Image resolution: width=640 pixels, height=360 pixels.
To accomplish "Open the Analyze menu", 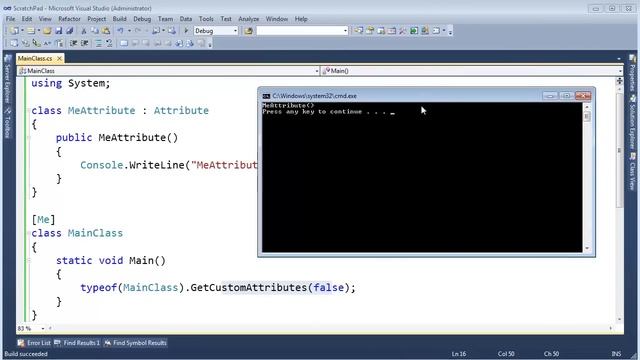I will click(x=249, y=19).
